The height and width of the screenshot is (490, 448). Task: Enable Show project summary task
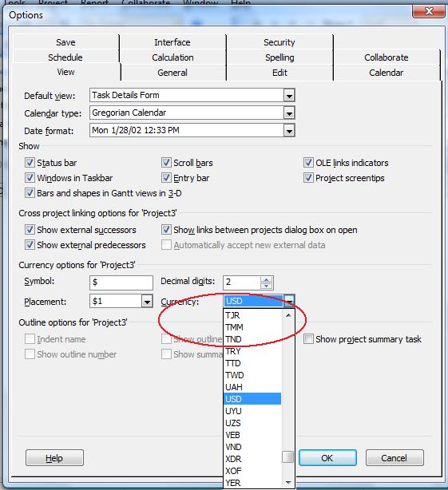[308, 339]
